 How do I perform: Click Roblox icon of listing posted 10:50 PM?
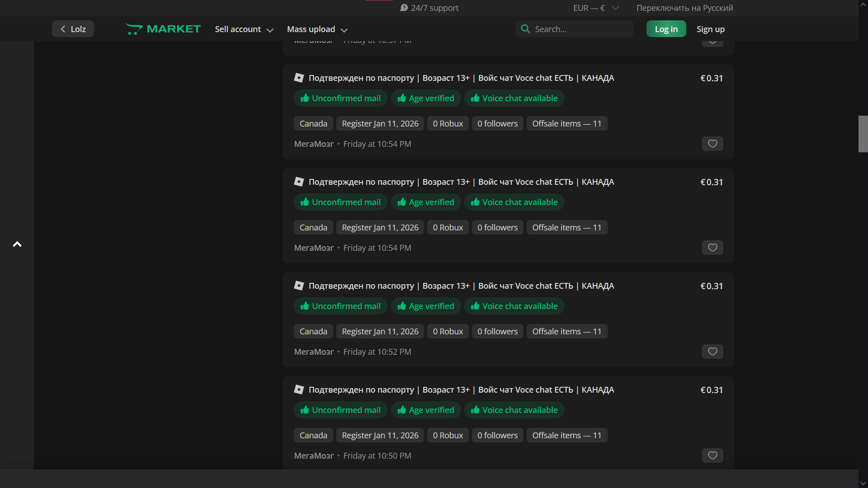coord(299,389)
